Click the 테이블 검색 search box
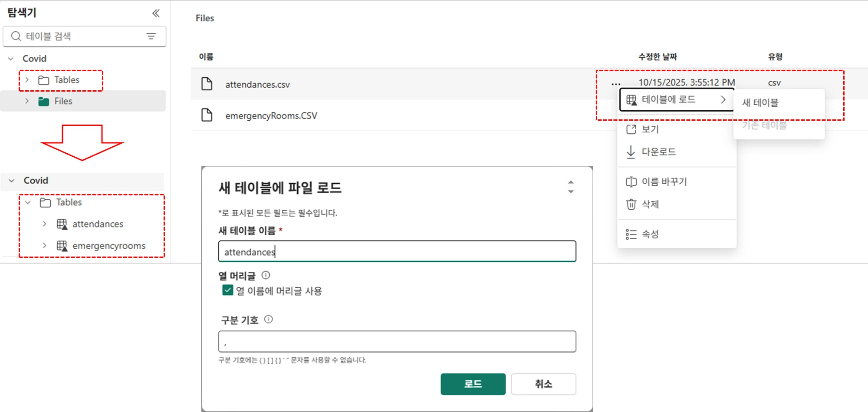This screenshot has height=412, width=868. (82, 36)
